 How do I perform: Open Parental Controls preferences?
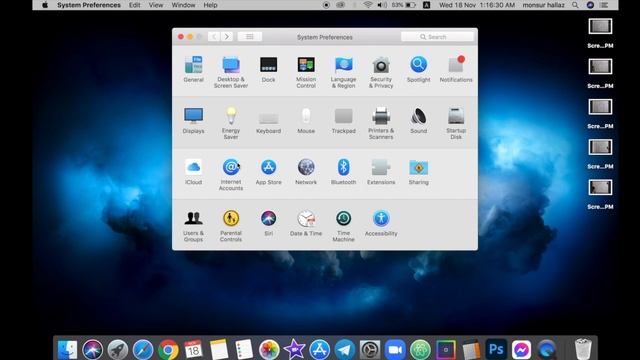pyautogui.click(x=231, y=226)
